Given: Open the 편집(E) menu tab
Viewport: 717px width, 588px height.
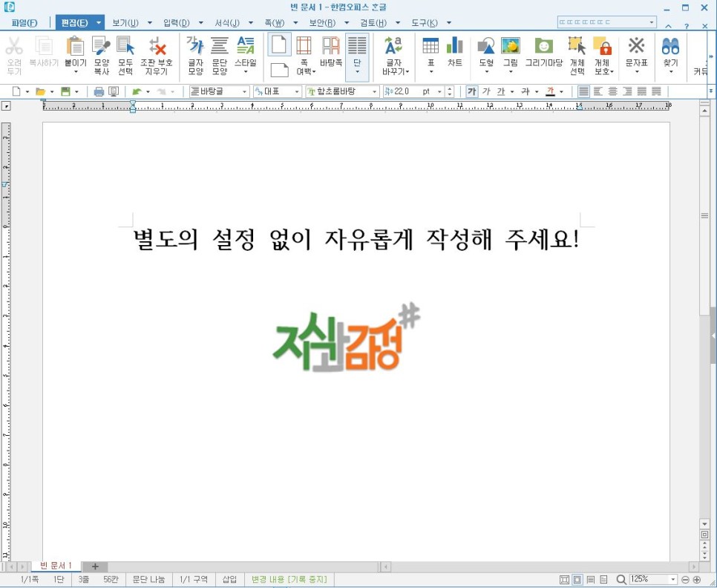Looking at the screenshot, I should tap(74, 23).
